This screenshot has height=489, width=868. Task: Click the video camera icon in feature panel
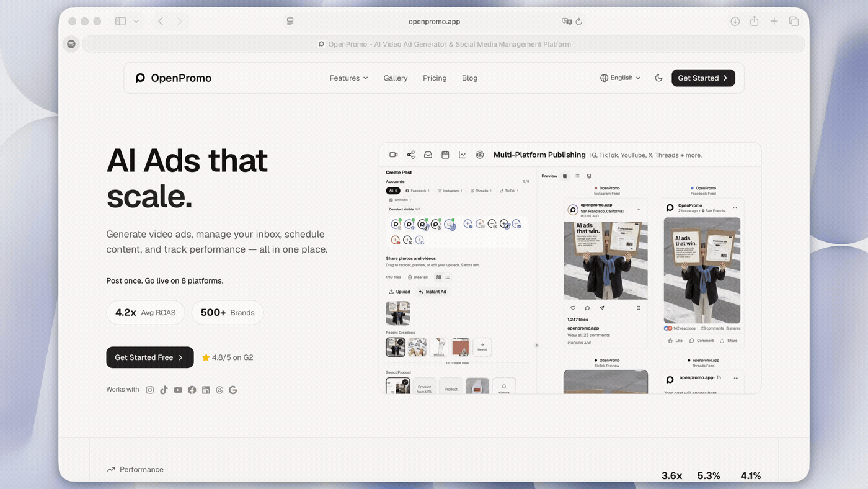[x=393, y=155]
